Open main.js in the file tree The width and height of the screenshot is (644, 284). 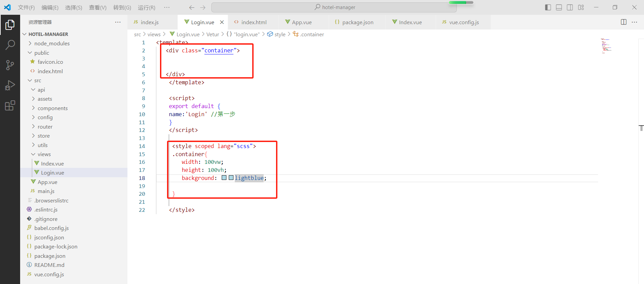tap(74, 191)
